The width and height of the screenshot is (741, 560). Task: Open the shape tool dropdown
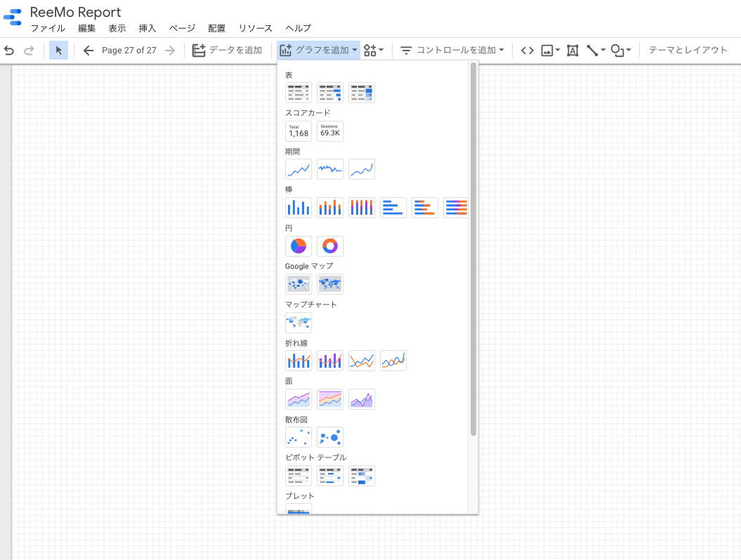coord(621,51)
